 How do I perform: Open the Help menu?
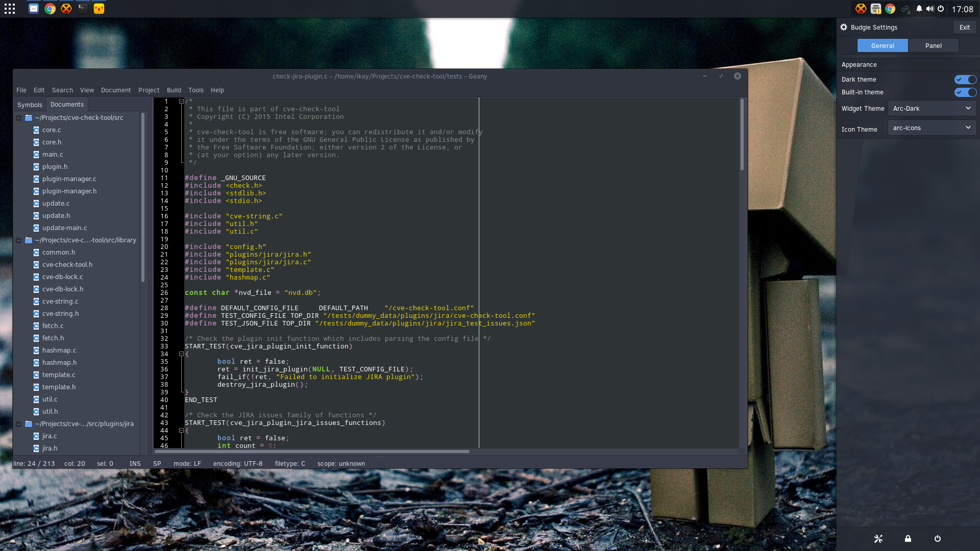pos(217,90)
